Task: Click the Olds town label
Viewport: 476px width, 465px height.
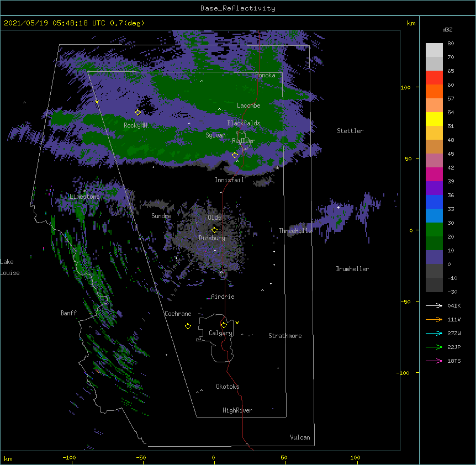Action: 214,218
